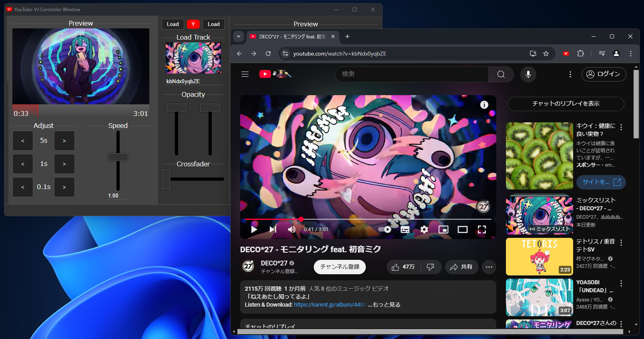Open the Chrome three-dot menu
The height and width of the screenshot is (339, 644).
click(x=631, y=54)
